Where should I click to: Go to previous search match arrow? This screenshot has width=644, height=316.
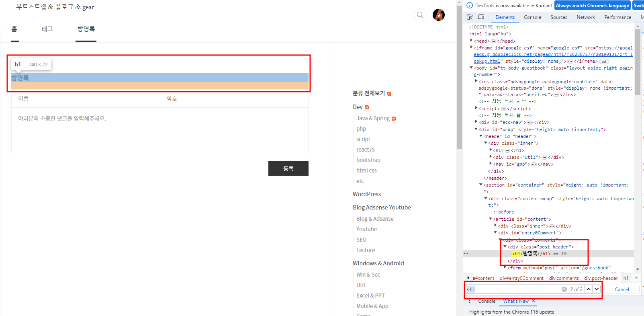tap(589, 289)
